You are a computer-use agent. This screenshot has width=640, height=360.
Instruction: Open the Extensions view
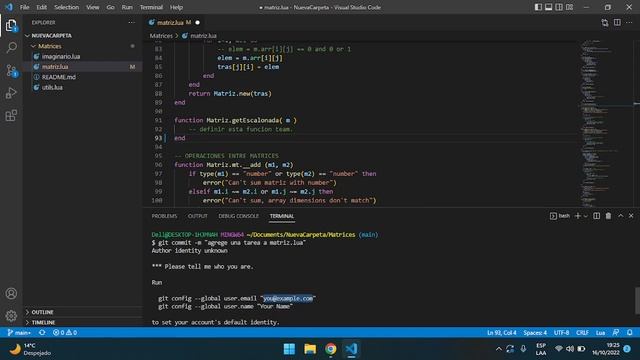click(x=11, y=116)
